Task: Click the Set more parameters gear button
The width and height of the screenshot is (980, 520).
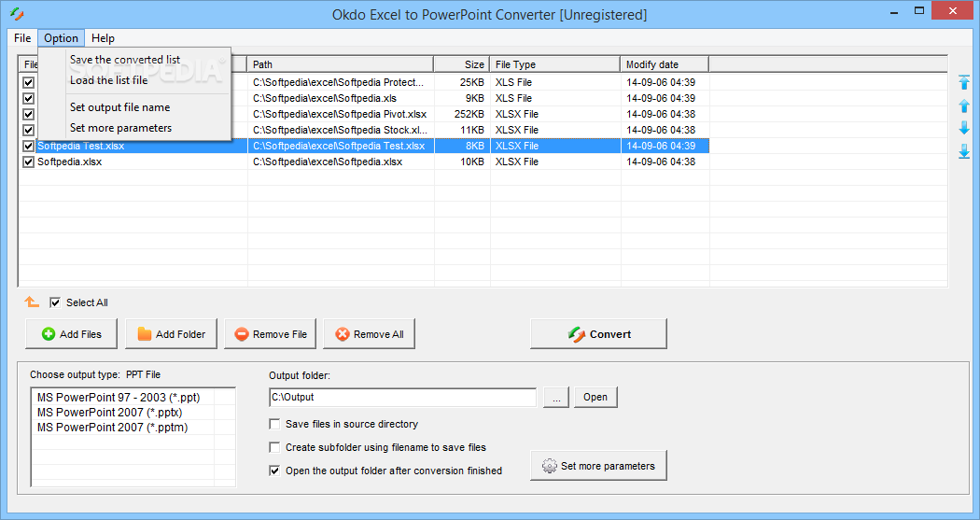Action: pyautogui.click(x=599, y=466)
